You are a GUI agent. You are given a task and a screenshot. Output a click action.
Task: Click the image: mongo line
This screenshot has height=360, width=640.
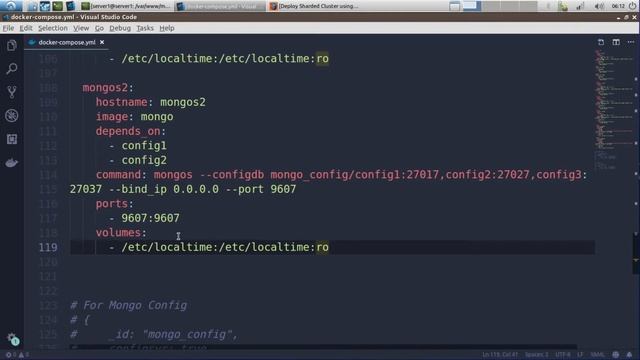134,117
